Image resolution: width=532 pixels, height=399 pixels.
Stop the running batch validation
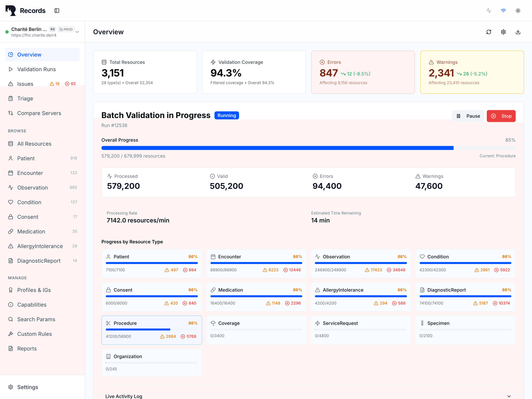pyautogui.click(x=501, y=116)
